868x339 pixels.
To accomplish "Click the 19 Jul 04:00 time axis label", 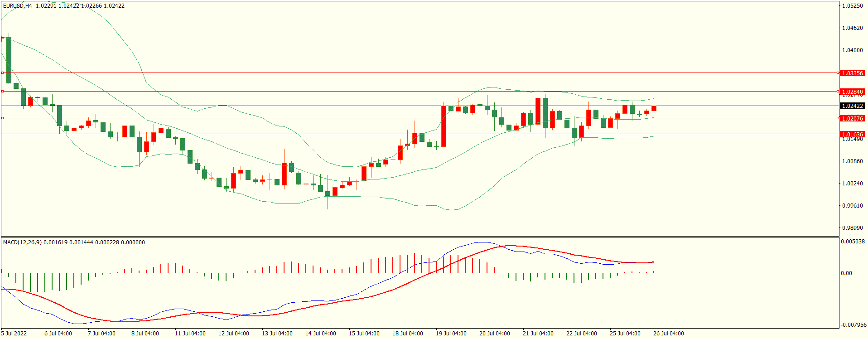I will pyautogui.click(x=451, y=334).
